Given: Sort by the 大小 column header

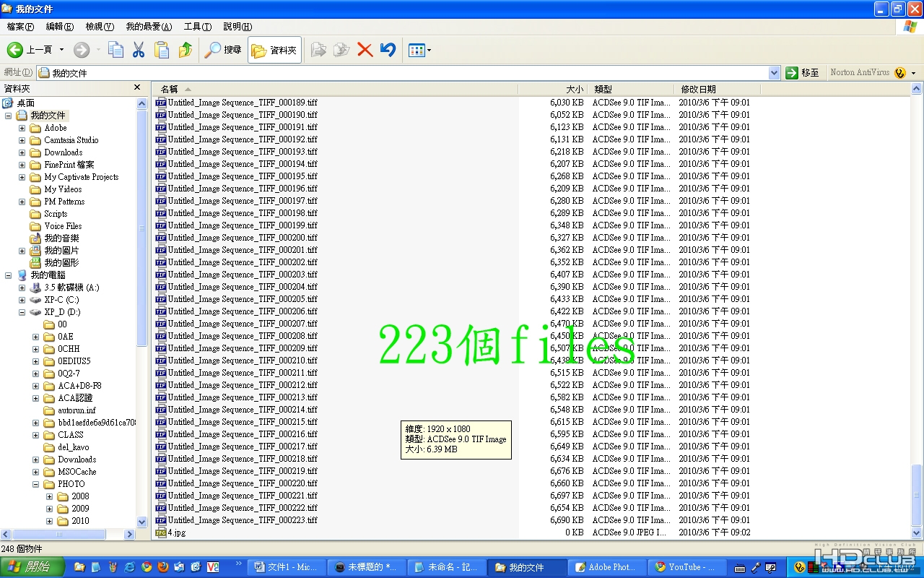Looking at the screenshot, I should pos(552,89).
